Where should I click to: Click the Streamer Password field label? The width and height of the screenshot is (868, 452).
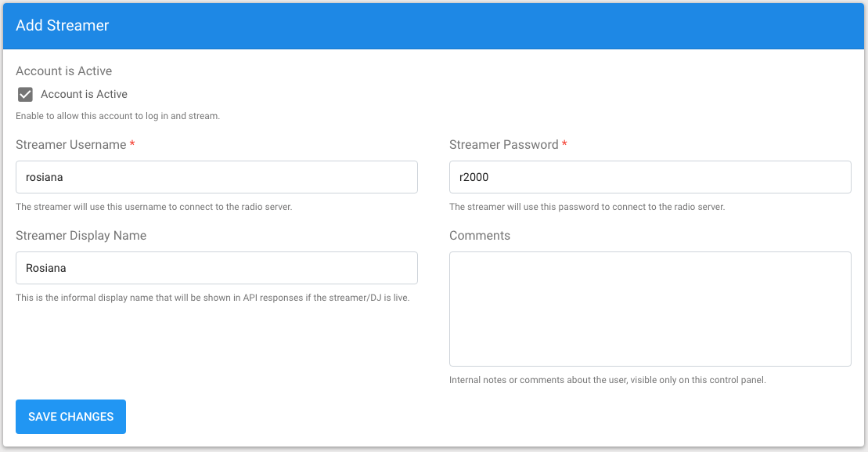coord(504,145)
